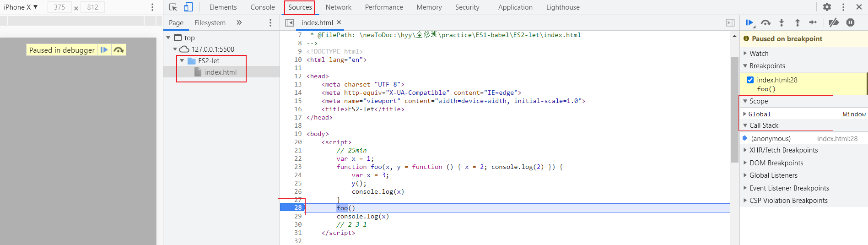868x245 pixels.
Task: Open DevTools settings gear
Action: point(827,7)
